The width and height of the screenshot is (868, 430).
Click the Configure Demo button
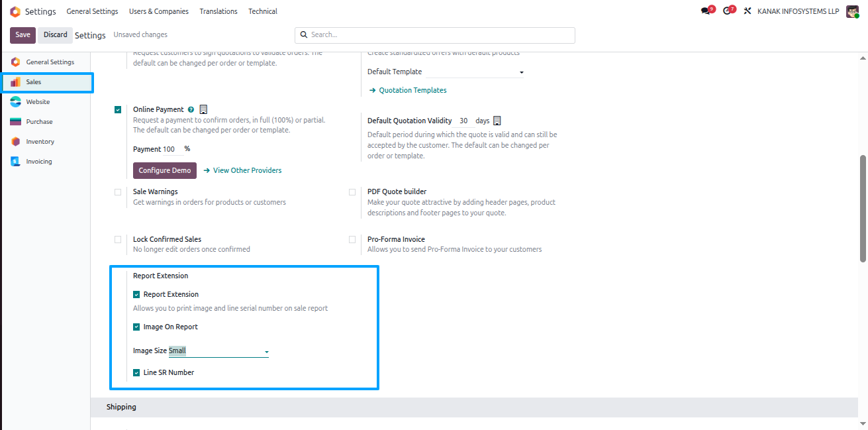(x=165, y=170)
